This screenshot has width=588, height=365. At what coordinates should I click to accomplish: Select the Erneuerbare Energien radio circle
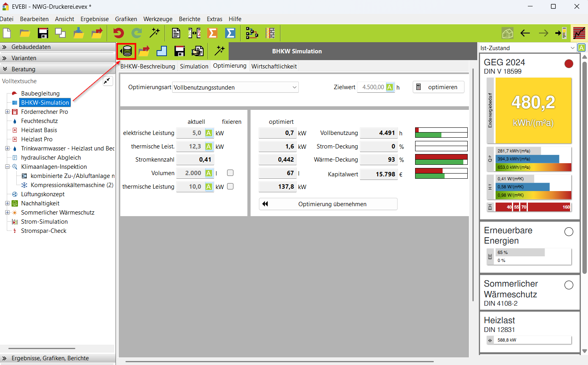(568, 232)
